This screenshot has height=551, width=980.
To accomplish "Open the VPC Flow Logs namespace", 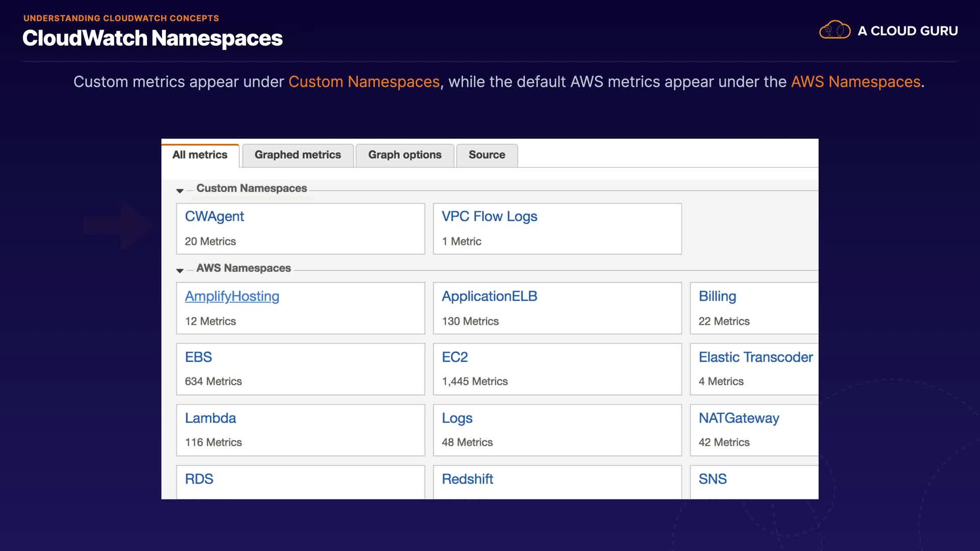I will [x=489, y=216].
